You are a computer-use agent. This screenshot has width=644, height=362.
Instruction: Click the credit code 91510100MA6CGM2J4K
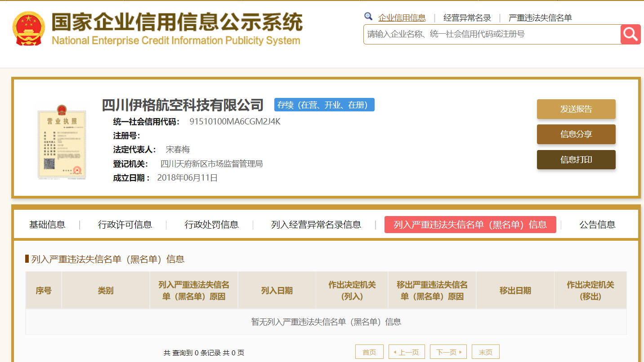(235, 122)
